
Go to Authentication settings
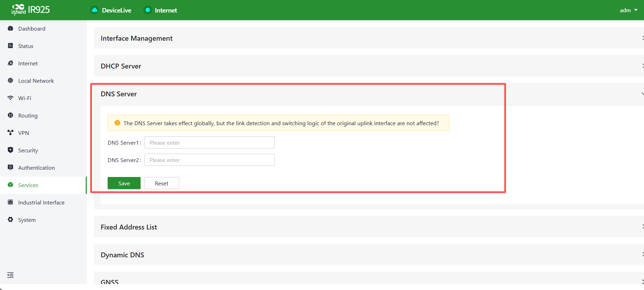click(x=43, y=168)
